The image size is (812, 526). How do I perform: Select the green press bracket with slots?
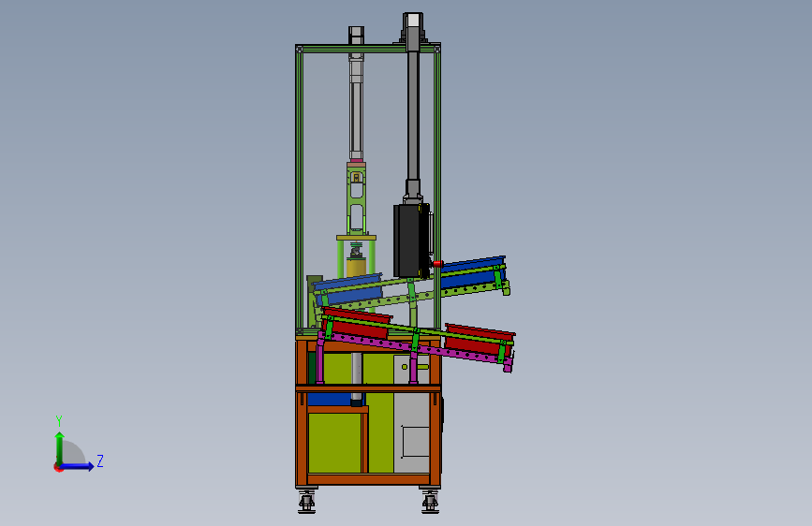click(x=356, y=199)
